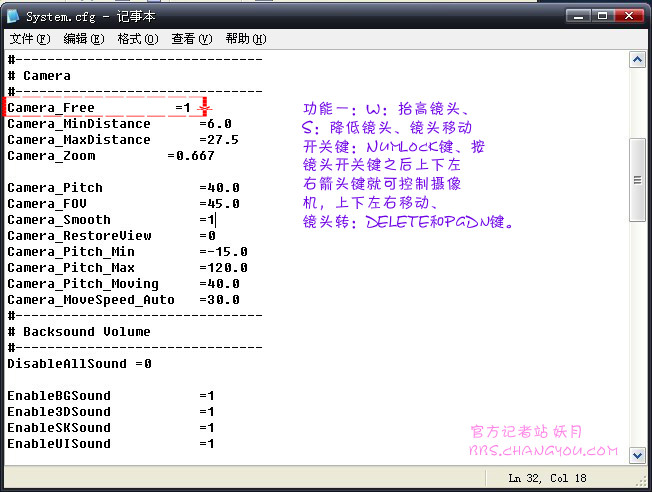This screenshot has height=492, width=652.
Task: Open the 格式(O) menu
Action: point(137,39)
